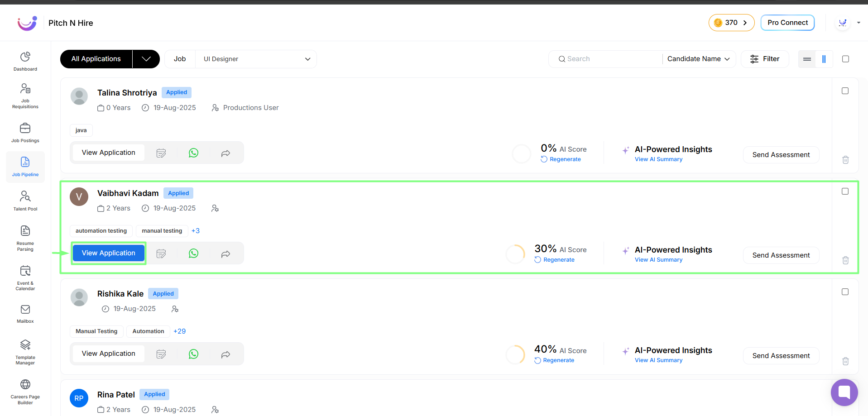Click assign-user icon in Rishika Kale's row
868x416 pixels.
(175, 309)
